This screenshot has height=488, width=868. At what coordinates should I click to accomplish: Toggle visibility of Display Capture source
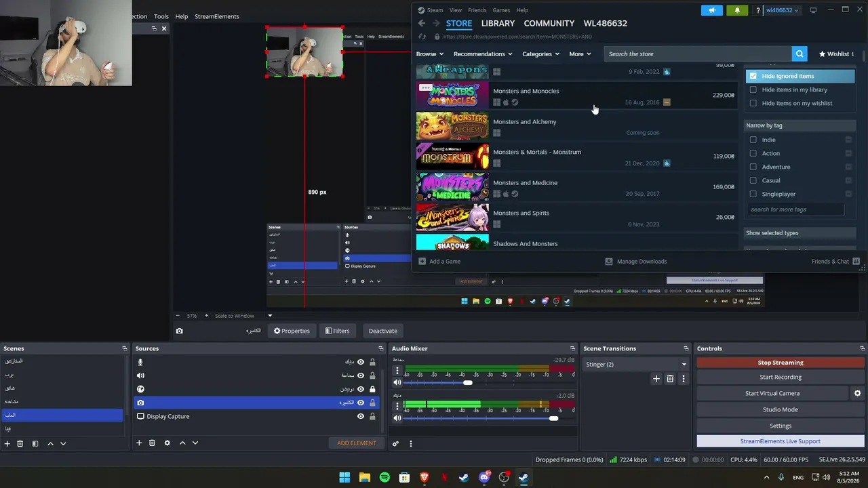(361, 416)
